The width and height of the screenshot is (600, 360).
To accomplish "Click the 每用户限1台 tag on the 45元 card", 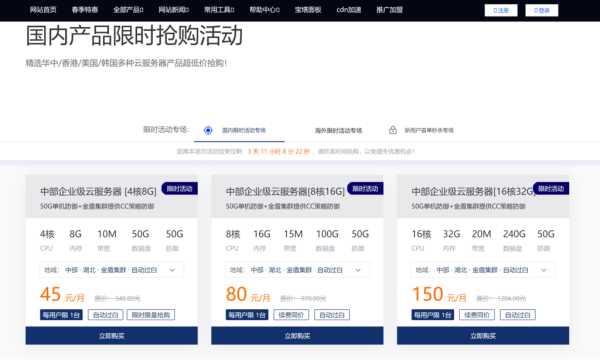I will 61,315.
